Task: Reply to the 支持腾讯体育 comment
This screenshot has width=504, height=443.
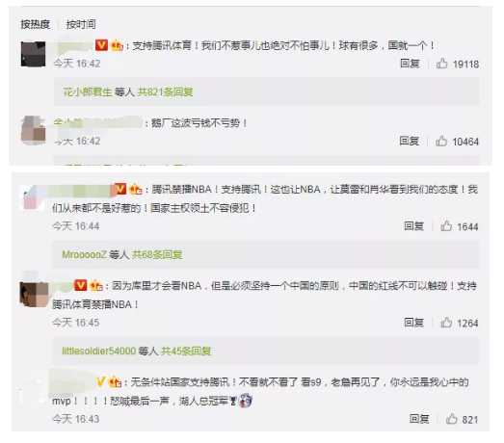Action: click(x=410, y=64)
